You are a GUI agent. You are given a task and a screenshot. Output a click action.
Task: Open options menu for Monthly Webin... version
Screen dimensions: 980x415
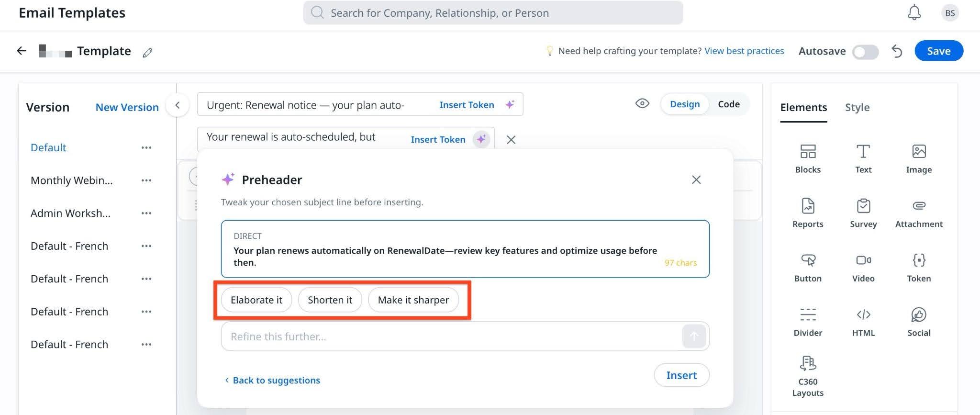click(146, 180)
